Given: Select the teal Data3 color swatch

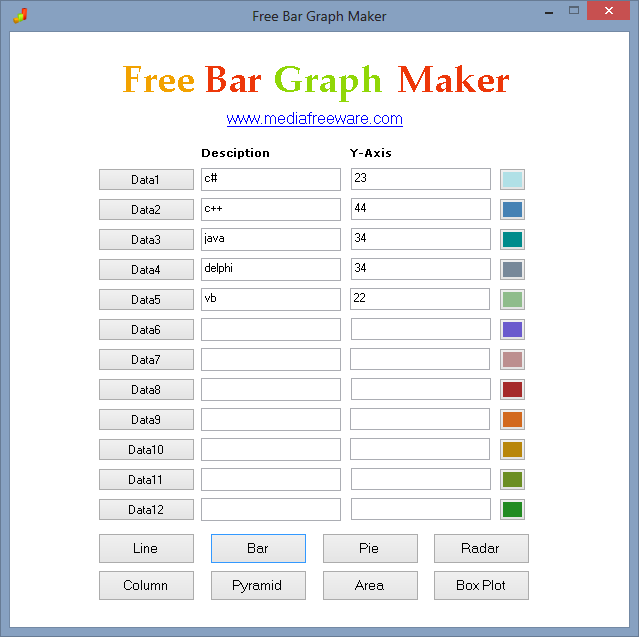Looking at the screenshot, I should 512,240.
